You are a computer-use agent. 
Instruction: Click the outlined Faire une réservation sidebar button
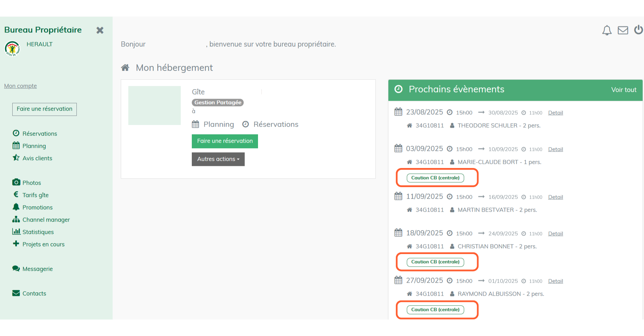click(44, 109)
